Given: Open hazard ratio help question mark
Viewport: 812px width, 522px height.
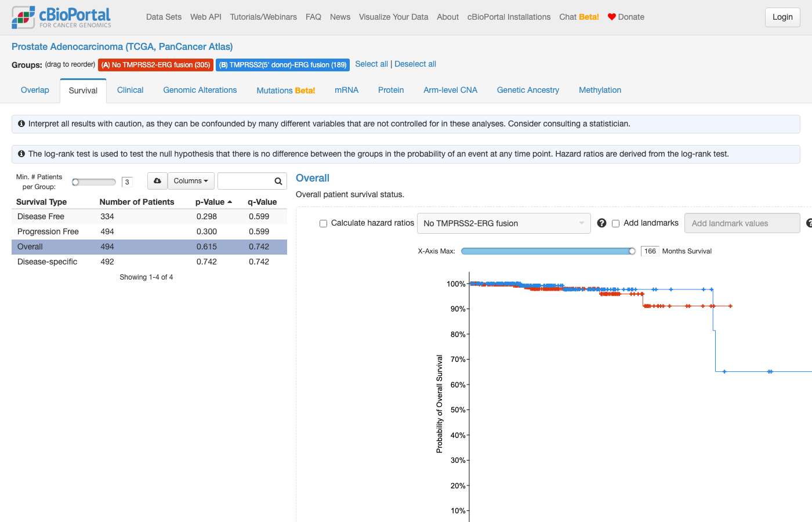Looking at the screenshot, I should 601,223.
